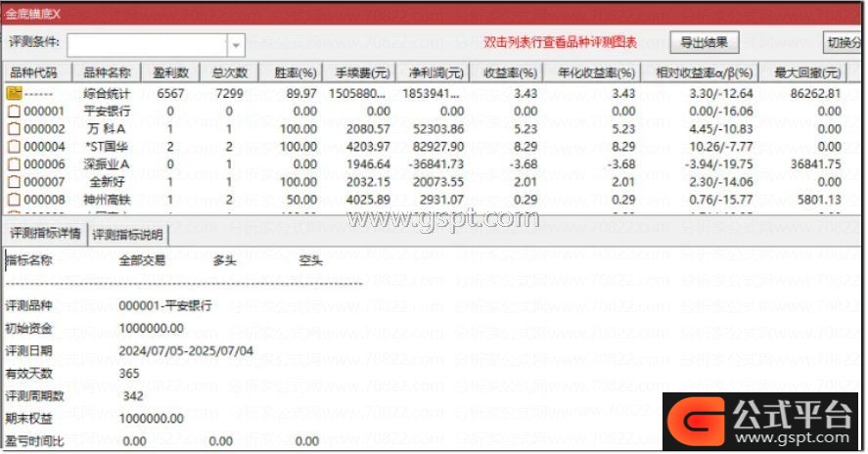Switch to the 评测指标说明 tab
The image size is (868, 454).
128,235
